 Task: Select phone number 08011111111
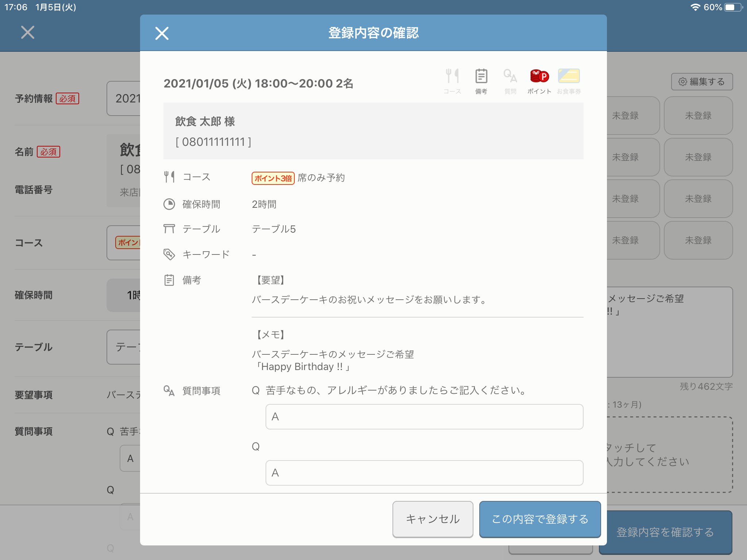[213, 142]
